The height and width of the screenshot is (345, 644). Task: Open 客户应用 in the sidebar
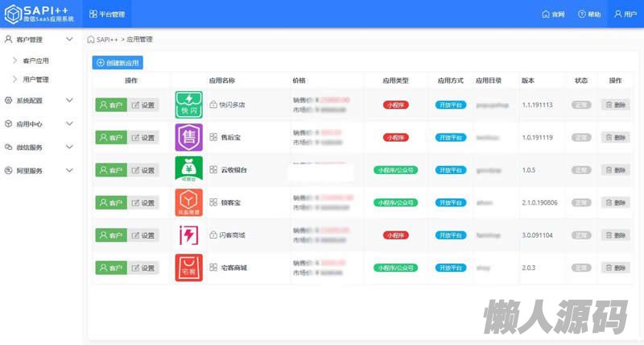[35, 60]
